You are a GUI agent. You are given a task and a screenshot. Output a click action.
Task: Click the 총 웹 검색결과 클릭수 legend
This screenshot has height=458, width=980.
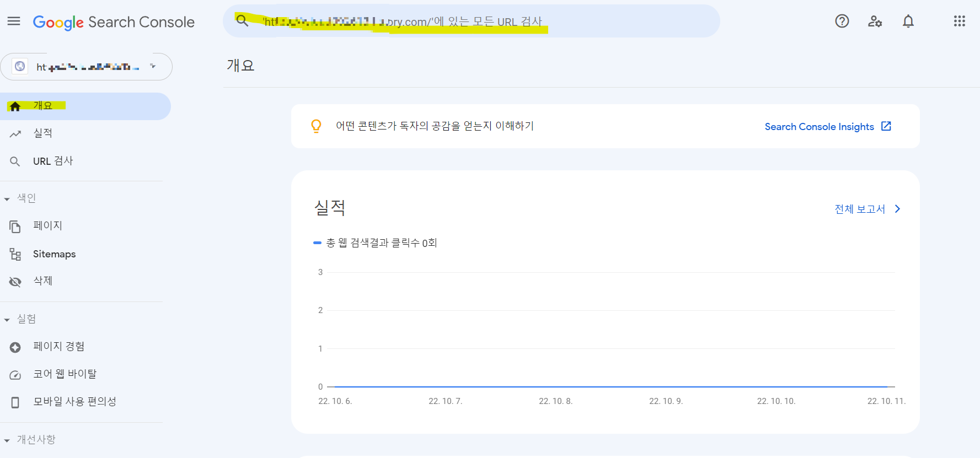[x=375, y=243]
